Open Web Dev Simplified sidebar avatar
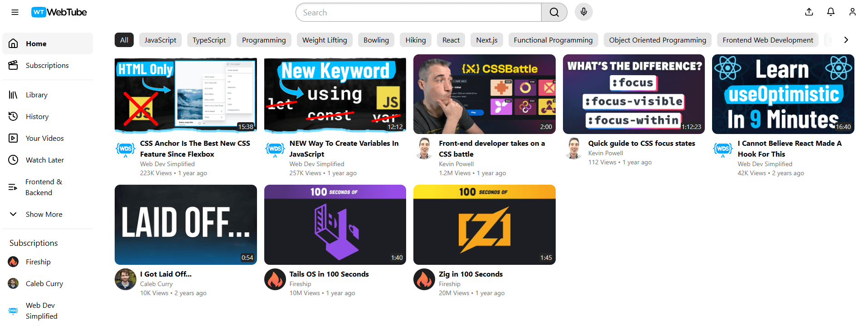 tap(13, 311)
